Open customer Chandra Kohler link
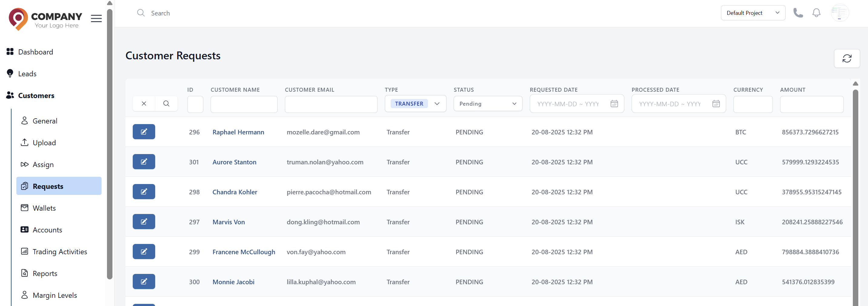The image size is (868, 306). pos(235,192)
